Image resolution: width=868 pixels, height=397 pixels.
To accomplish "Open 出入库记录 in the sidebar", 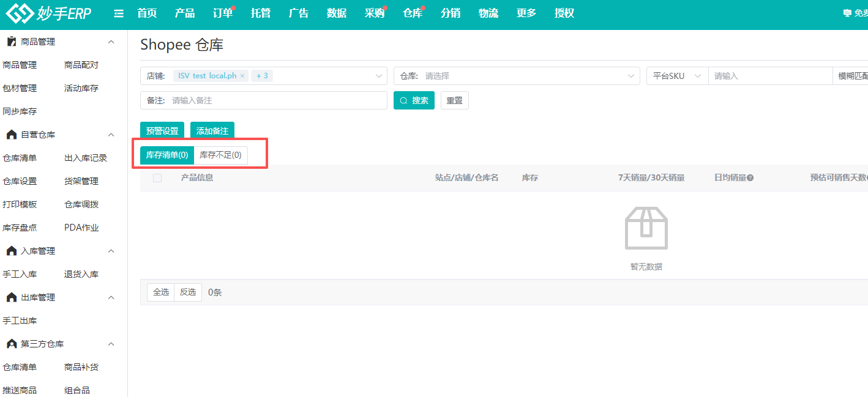I will point(86,158).
